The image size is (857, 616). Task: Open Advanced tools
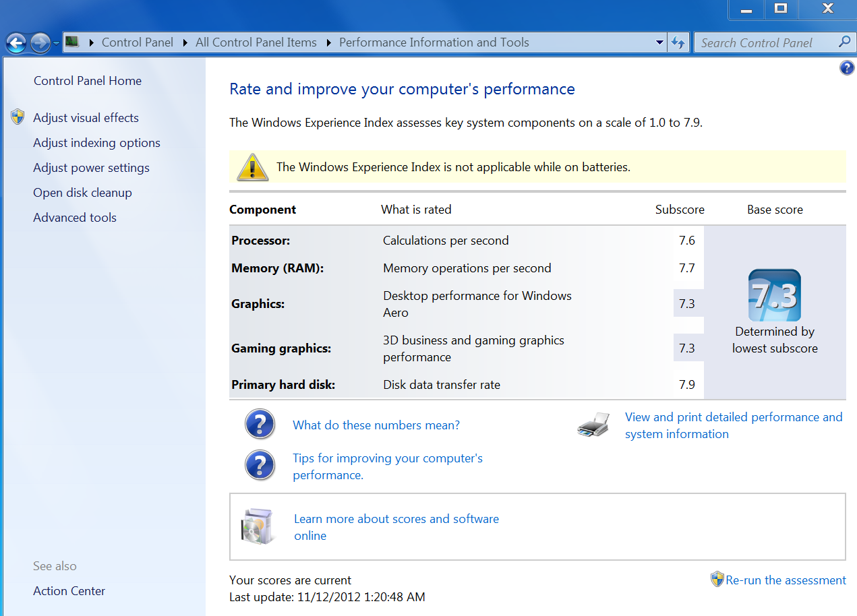point(75,218)
